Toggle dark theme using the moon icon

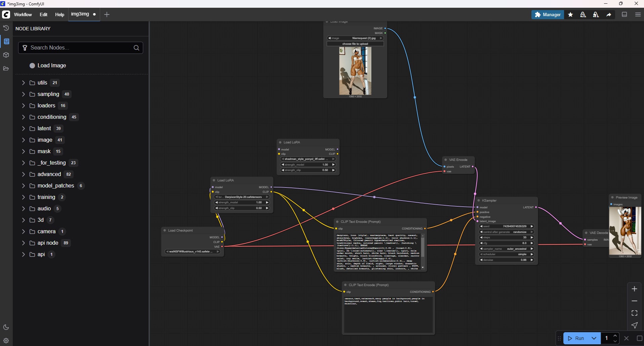click(6, 327)
